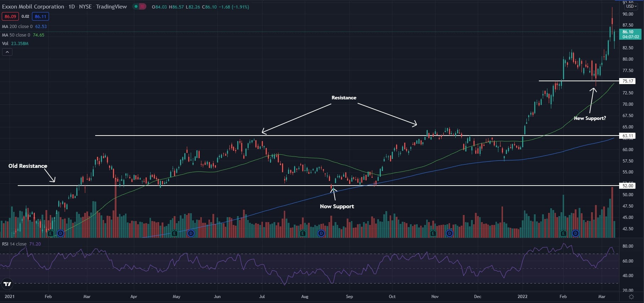Click the blue 86.11 buy price button
The image size is (644, 303).
click(40, 16)
